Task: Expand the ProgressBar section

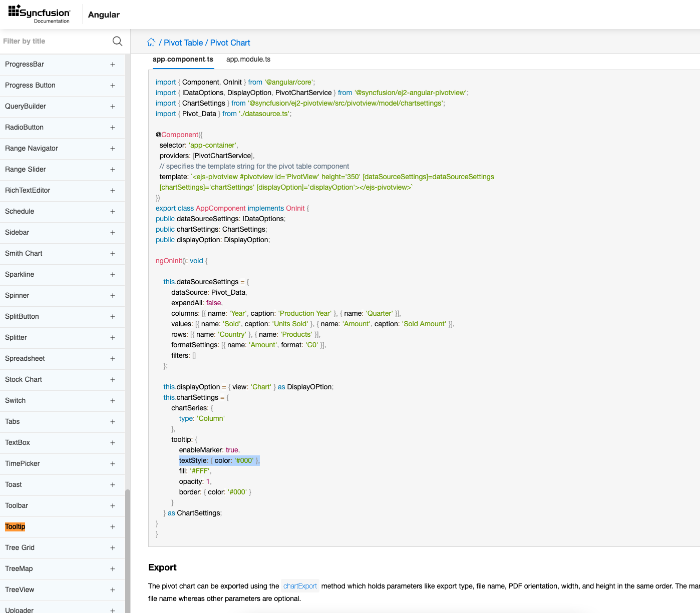Action: pyautogui.click(x=112, y=64)
